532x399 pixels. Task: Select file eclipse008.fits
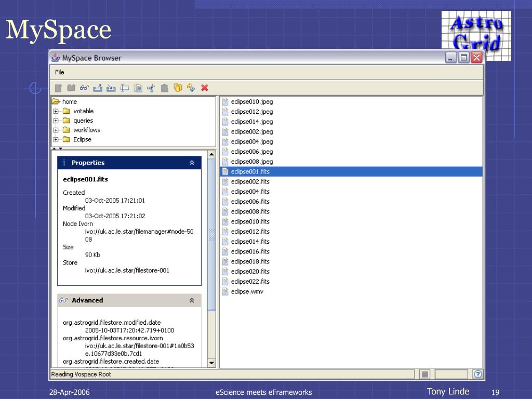250,212
